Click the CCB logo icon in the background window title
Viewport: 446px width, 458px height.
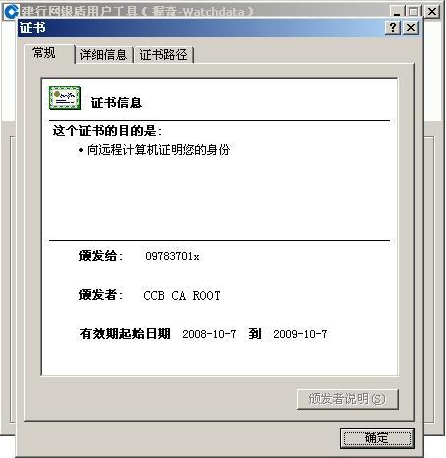11,12
